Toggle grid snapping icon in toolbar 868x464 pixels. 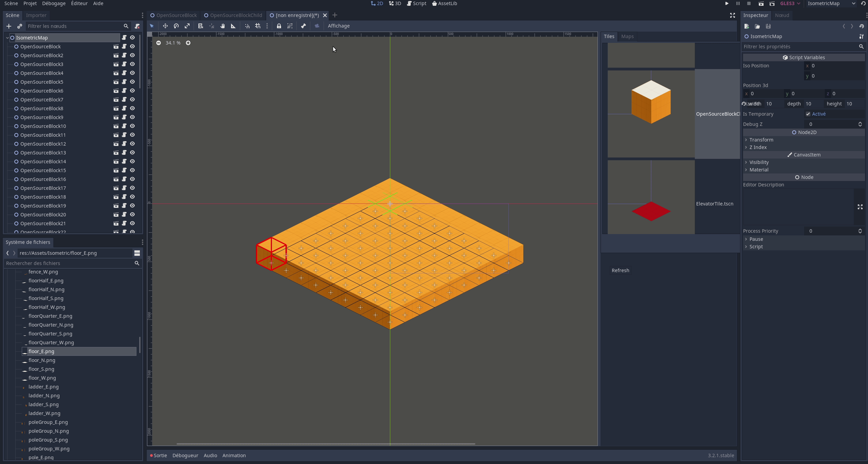pyautogui.click(x=258, y=26)
